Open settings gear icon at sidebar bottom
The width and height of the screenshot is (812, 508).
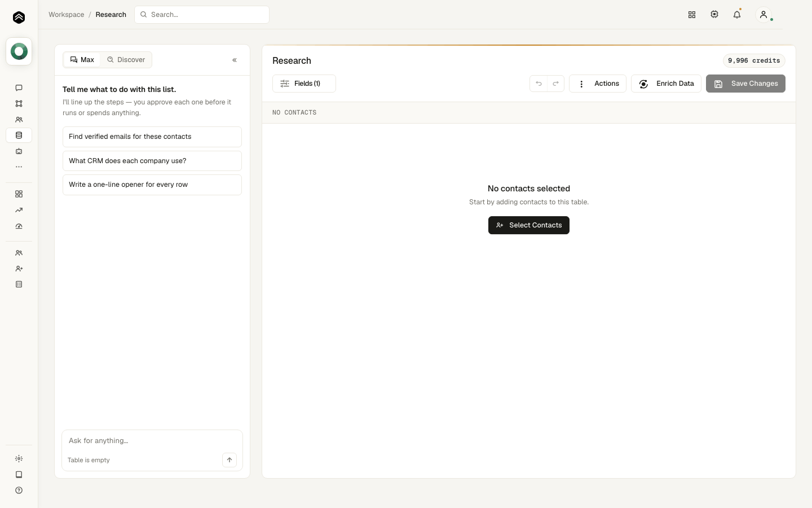pyautogui.click(x=19, y=459)
